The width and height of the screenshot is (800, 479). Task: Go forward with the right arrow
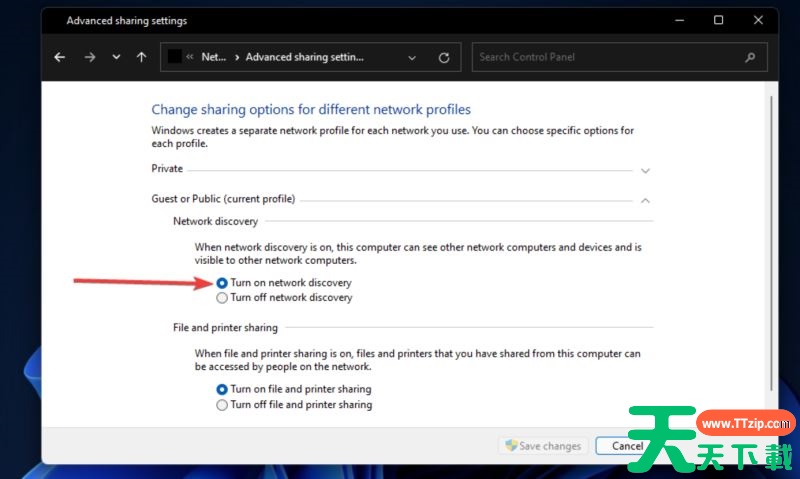(90, 57)
